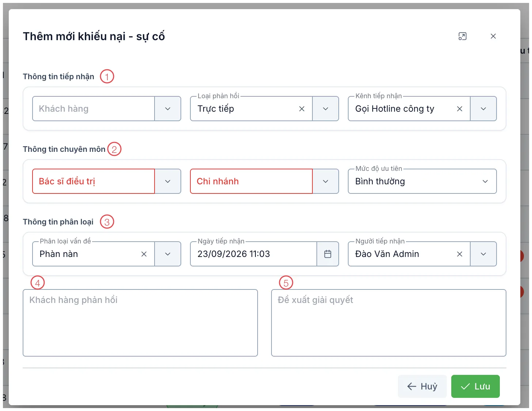
Task: Expand the Bác sĩ điều trị dropdown
Action: [168, 181]
